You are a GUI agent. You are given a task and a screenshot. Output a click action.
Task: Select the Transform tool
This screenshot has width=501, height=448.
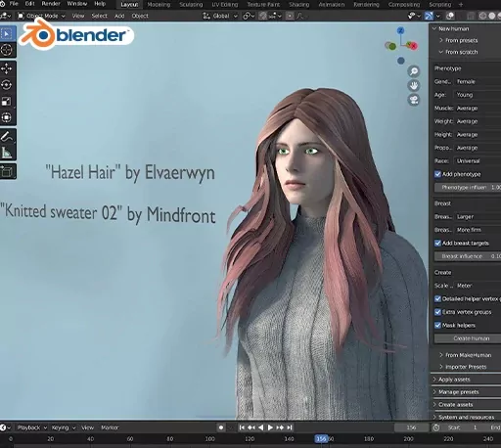click(7, 117)
